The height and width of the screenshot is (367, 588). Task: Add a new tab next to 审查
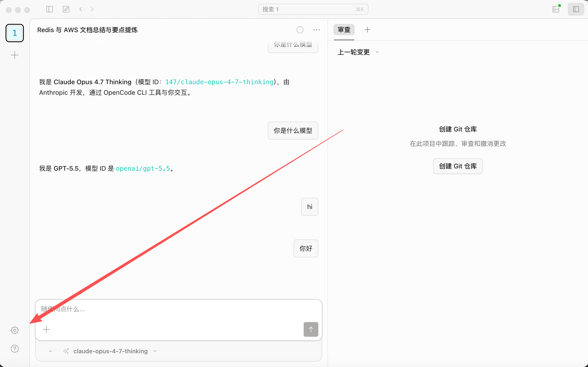click(367, 30)
